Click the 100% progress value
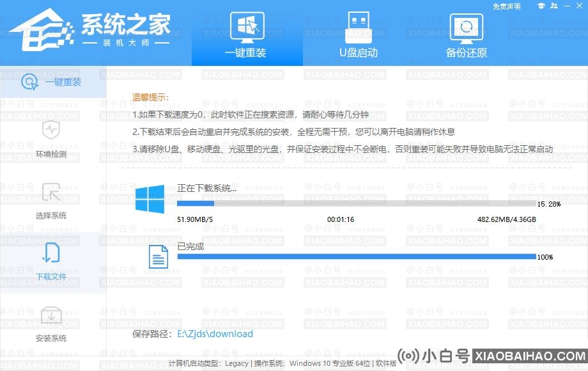This screenshot has width=588, height=371. click(545, 257)
